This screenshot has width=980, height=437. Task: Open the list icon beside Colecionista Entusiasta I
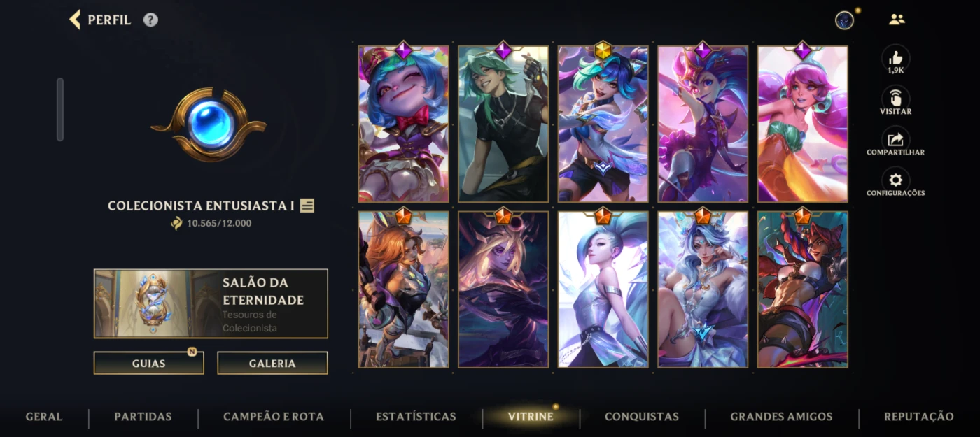coord(307,206)
